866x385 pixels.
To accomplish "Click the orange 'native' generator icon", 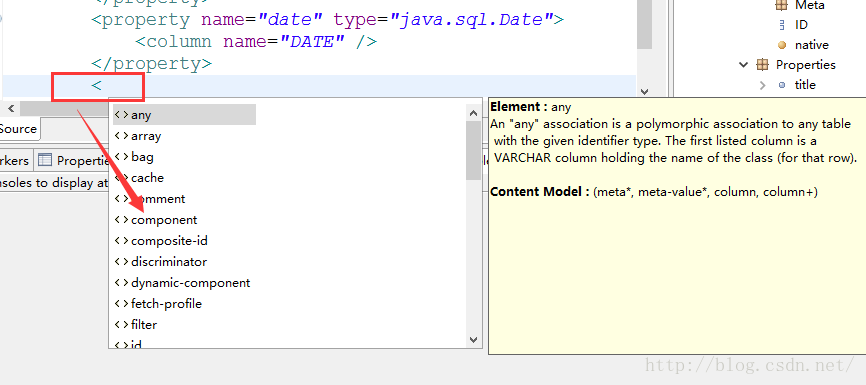I will [781, 45].
